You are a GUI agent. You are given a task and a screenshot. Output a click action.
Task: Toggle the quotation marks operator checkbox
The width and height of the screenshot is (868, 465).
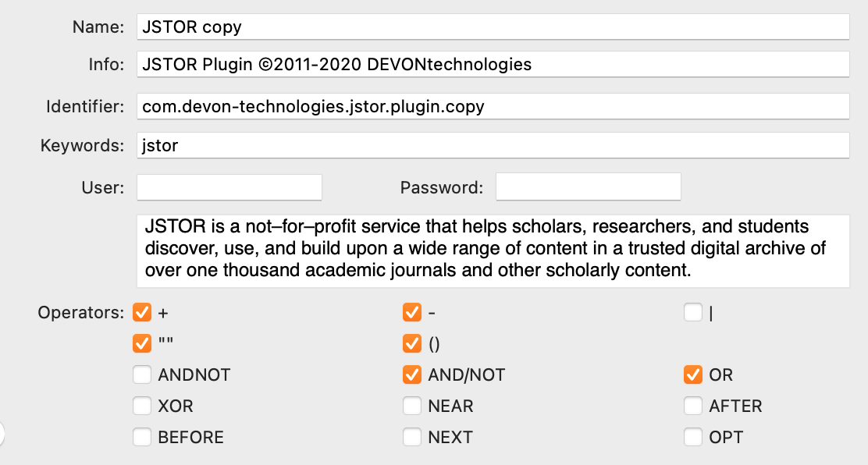pyautogui.click(x=142, y=343)
